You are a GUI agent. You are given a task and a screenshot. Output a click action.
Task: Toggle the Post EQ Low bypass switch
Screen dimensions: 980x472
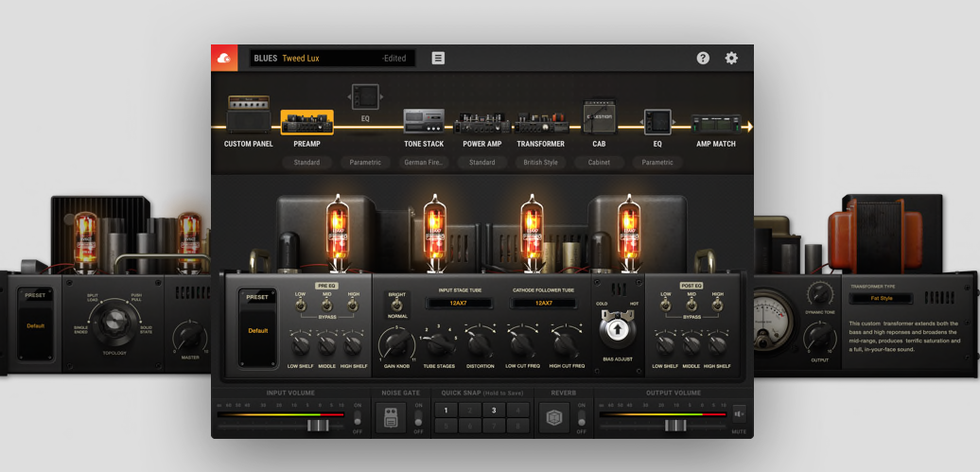pos(666,305)
